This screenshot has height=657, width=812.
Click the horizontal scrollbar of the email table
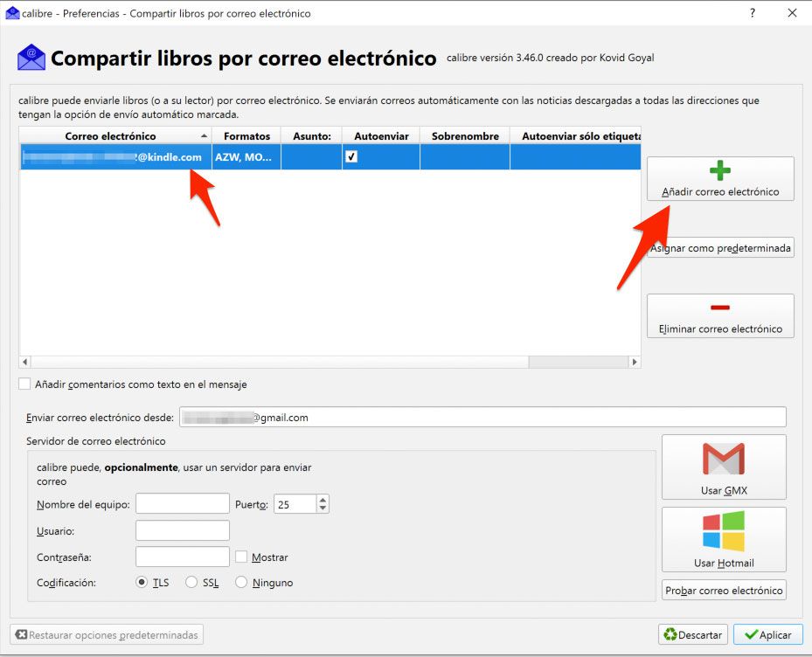click(330, 362)
